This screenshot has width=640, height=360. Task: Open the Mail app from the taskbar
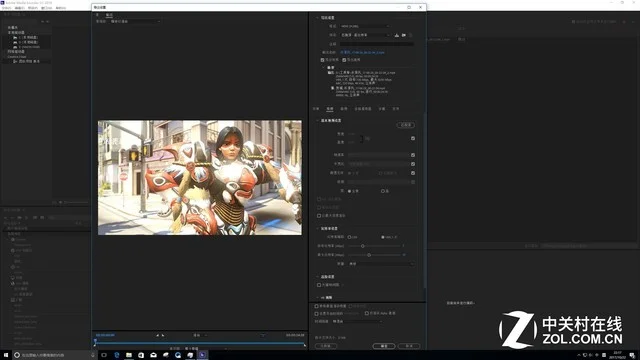point(153,355)
